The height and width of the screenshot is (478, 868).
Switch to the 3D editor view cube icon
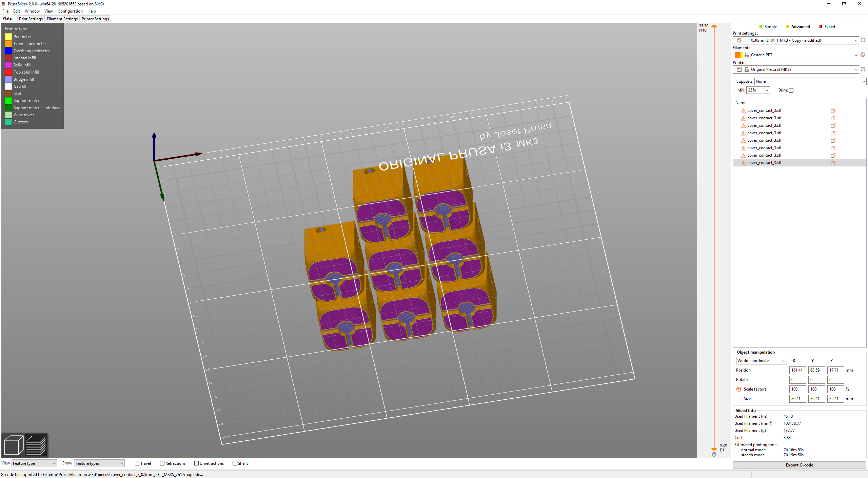coord(14,445)
